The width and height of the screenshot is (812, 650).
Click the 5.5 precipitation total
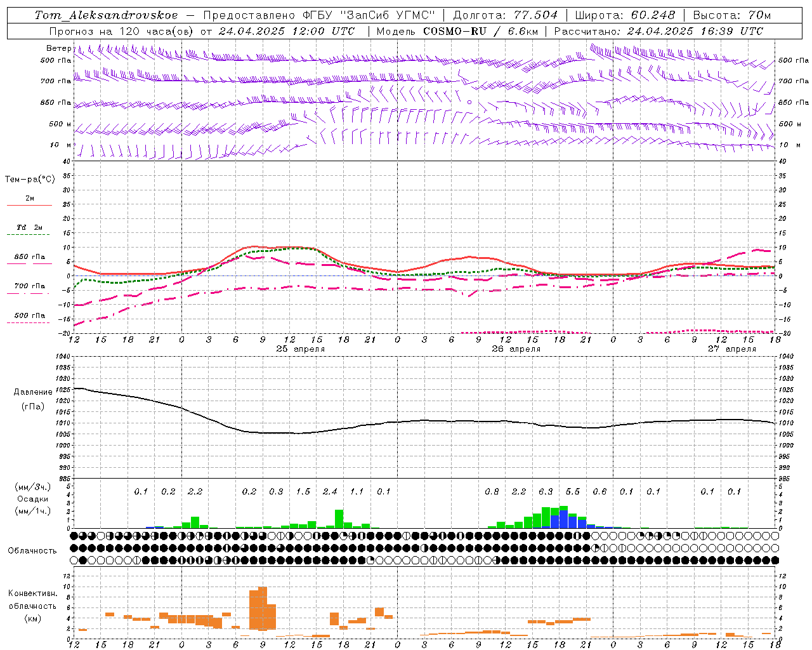pos(573,491)
